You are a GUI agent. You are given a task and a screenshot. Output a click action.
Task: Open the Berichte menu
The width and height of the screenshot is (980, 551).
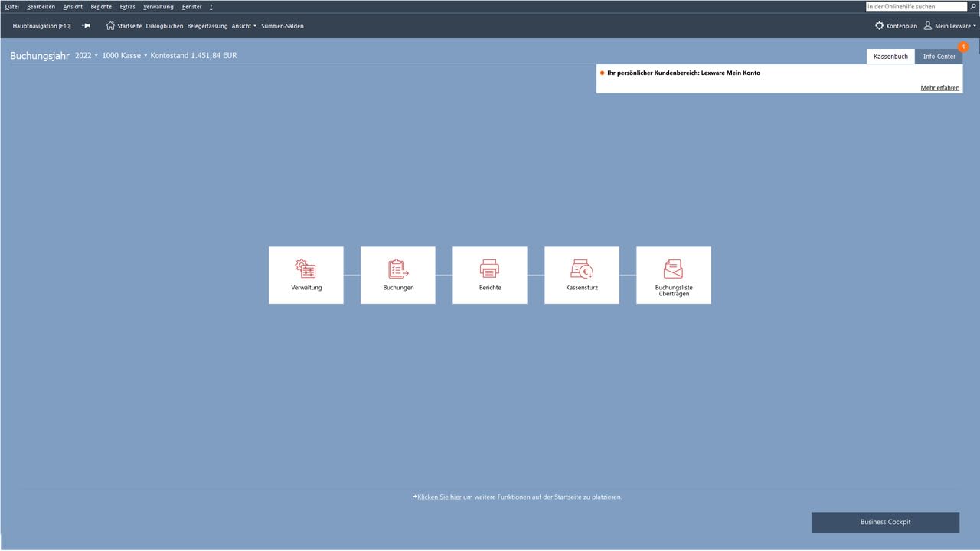(101, 7)
